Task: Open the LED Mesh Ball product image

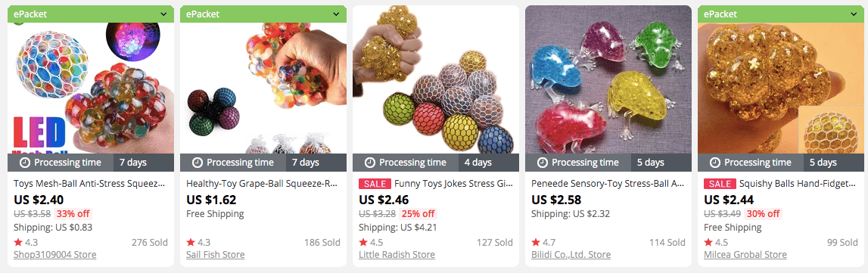Action: [x=91, y=88]
